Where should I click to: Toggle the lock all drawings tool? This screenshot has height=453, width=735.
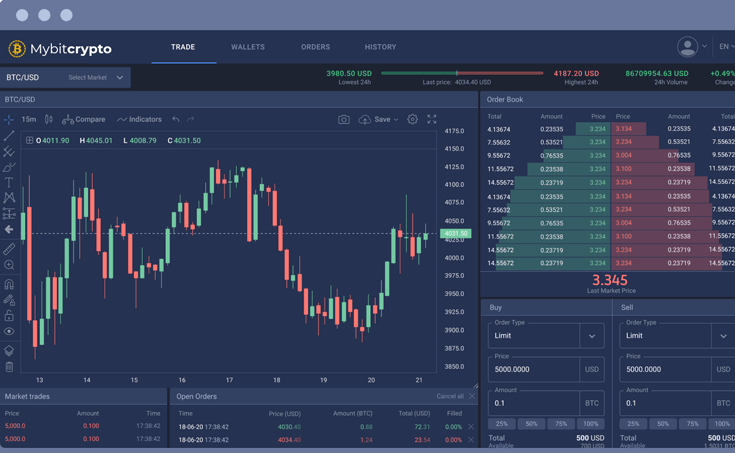[9, 316]
